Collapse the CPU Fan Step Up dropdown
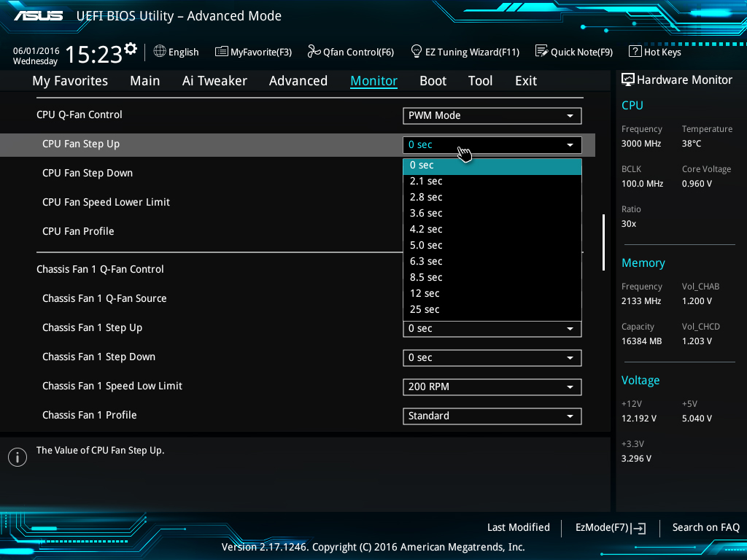 tap(492, 145)
